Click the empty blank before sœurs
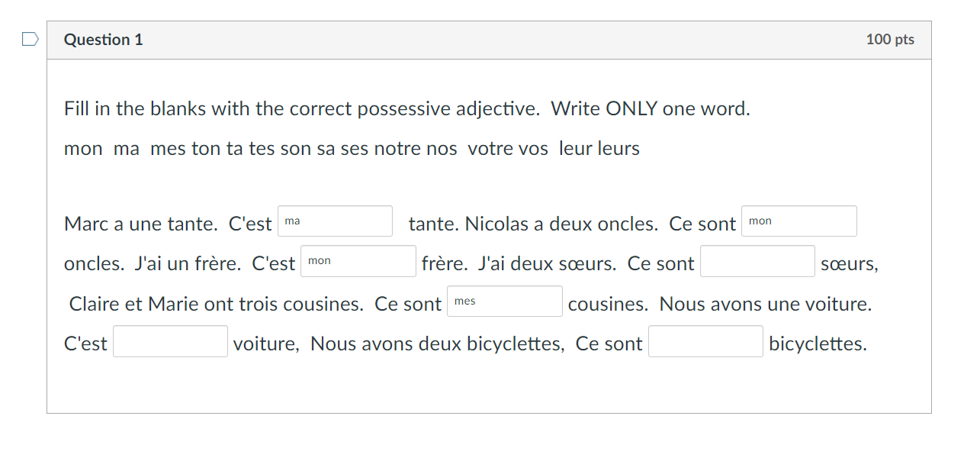980x458 pixels. coord(757,260)
